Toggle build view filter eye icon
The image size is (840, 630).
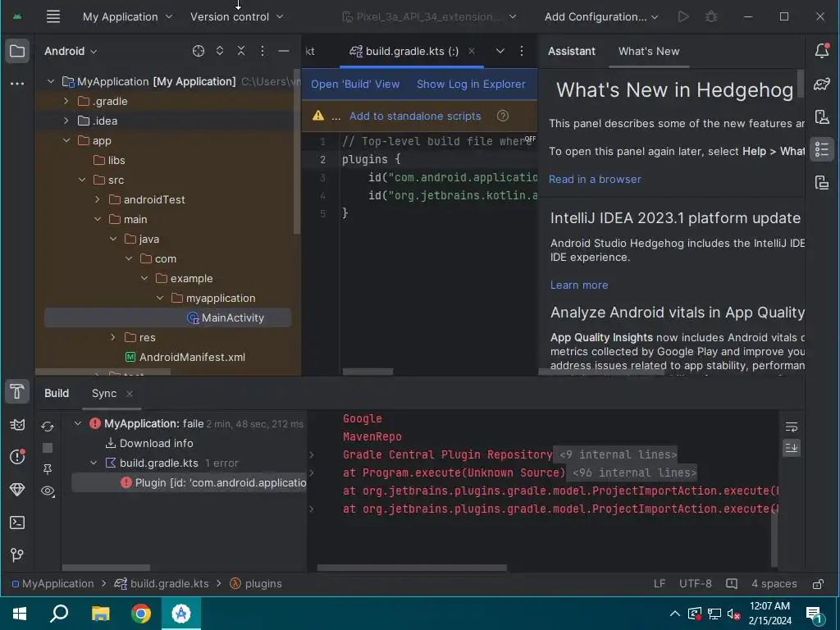coord(47,491)
